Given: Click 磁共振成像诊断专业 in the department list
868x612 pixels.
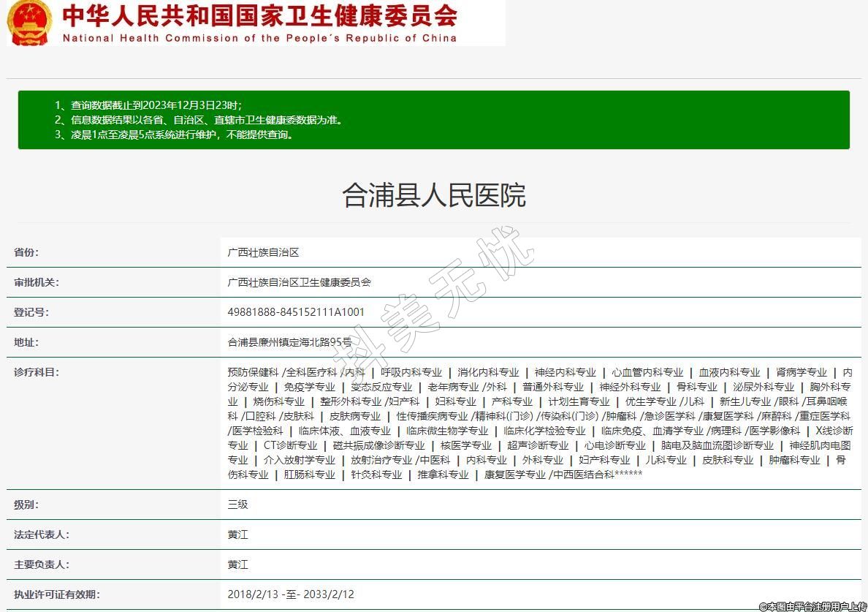Looking at the screenshot, I should click(x=378, y=445).
